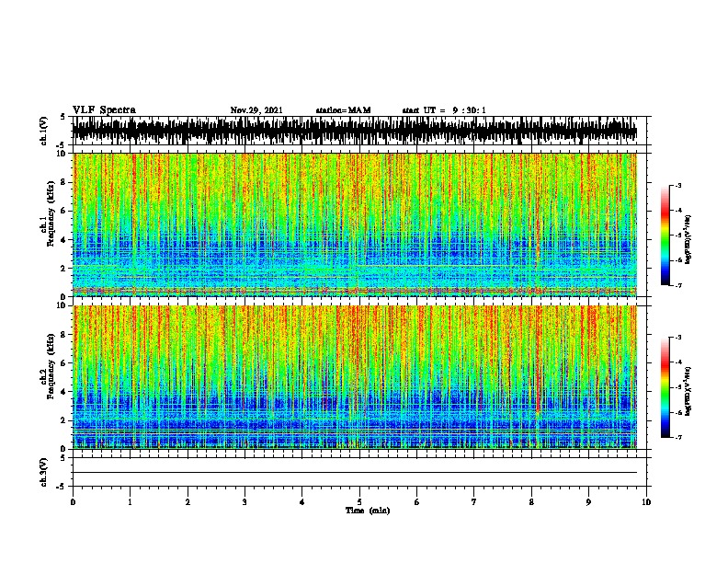Click time axis tick label "8"
Screen dimensions: 728x563
pos(531,502)
